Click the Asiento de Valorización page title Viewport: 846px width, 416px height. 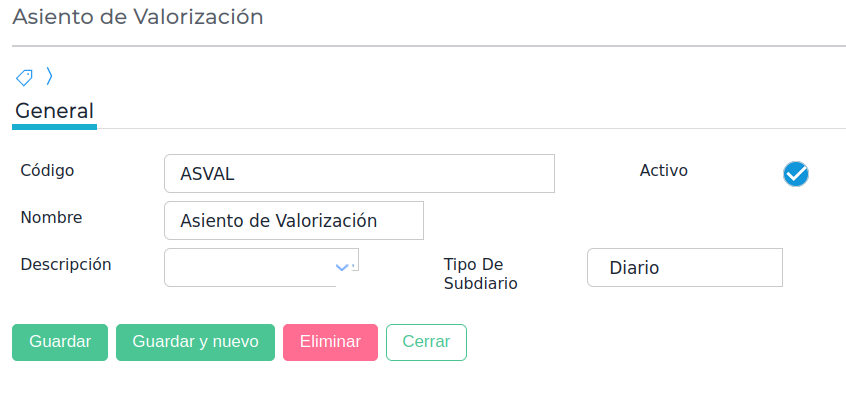[x=138, y=17]
